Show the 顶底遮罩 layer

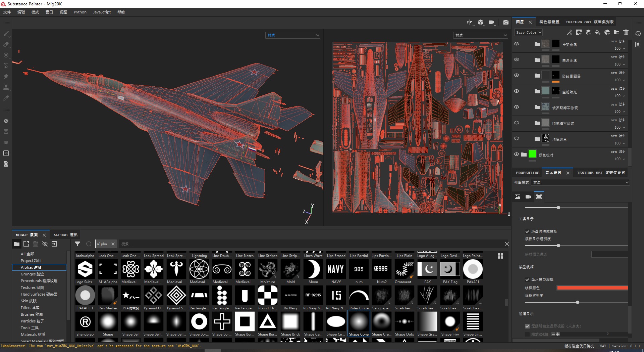[x=517, y=138]
